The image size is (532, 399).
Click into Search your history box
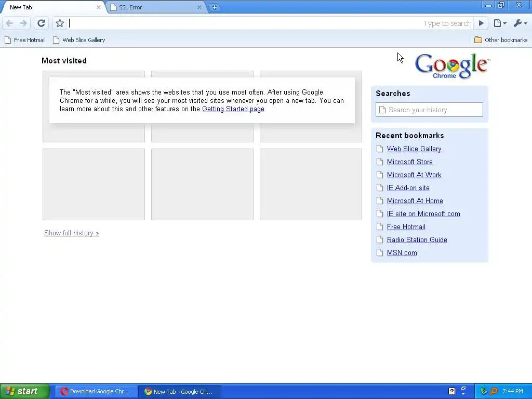point(429,110)
